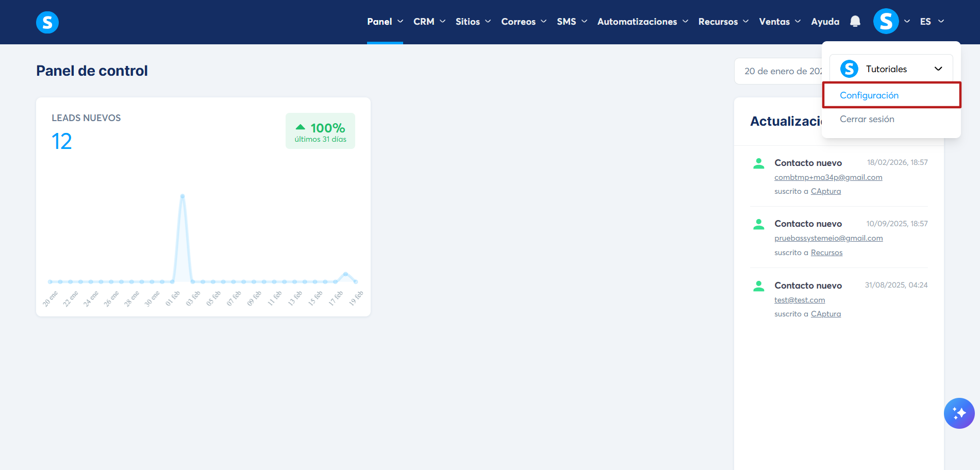Viewport: 980px width, 470px height.
Task: Expand the Panel menu chevron
Action: pyautogui.click(x=400, y=21)
